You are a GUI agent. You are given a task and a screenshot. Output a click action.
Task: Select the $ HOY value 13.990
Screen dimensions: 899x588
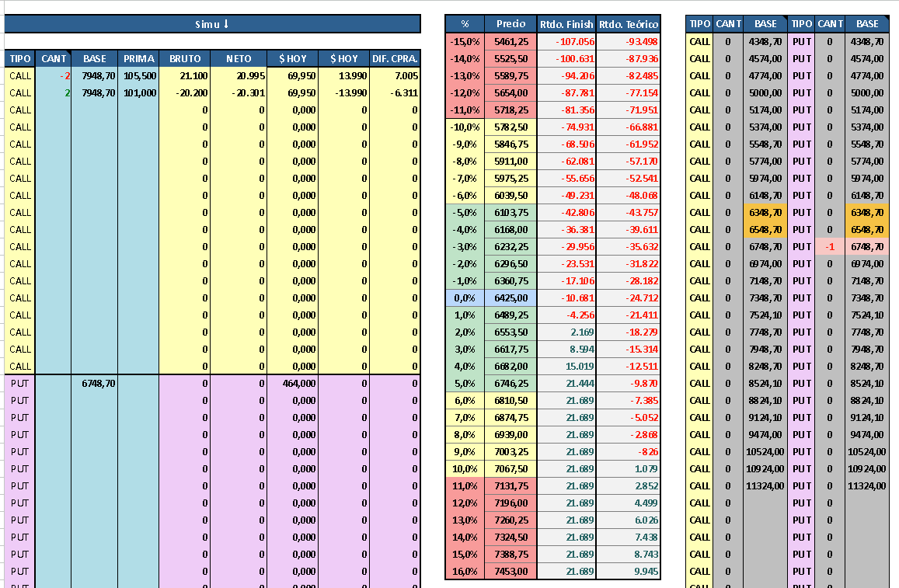point(344,75)
